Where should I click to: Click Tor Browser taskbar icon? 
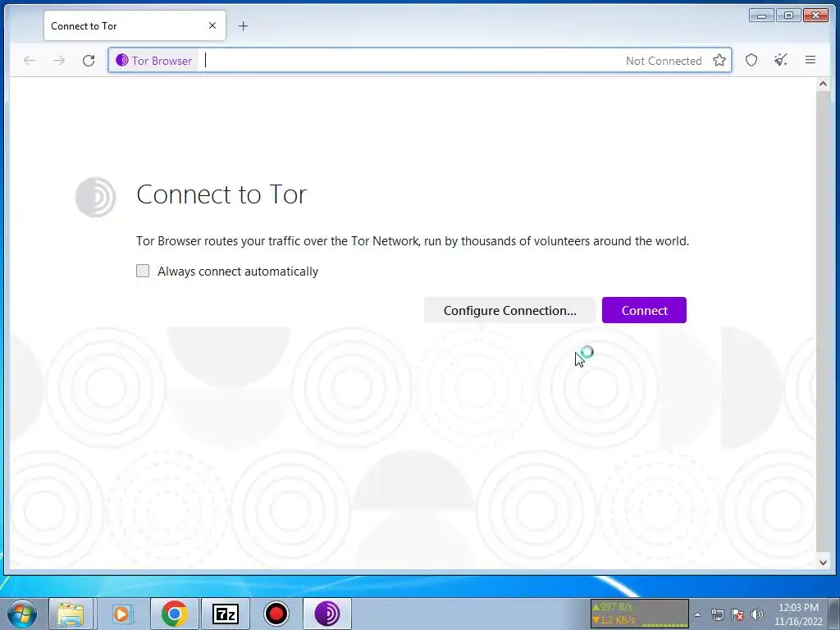pos(327,614)
